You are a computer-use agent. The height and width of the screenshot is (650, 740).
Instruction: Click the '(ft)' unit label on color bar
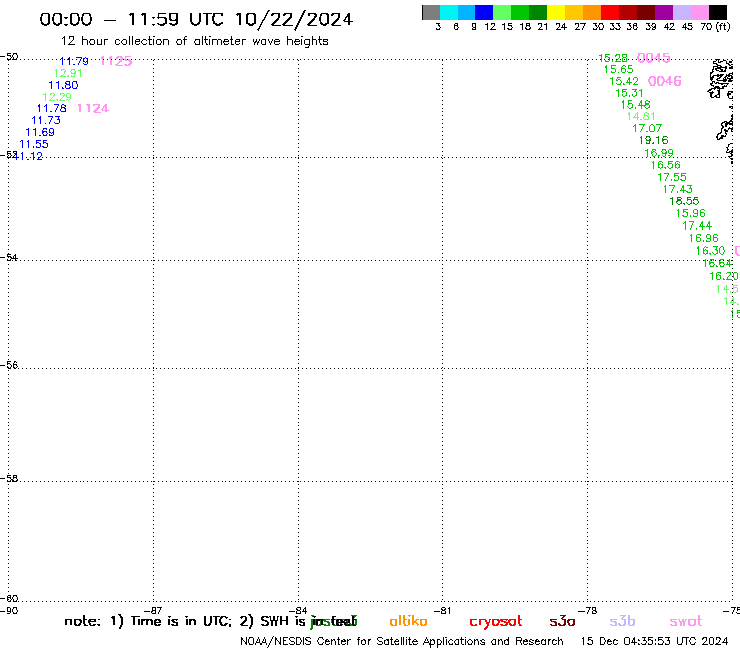pyautogui.click(x=723, y=26)
